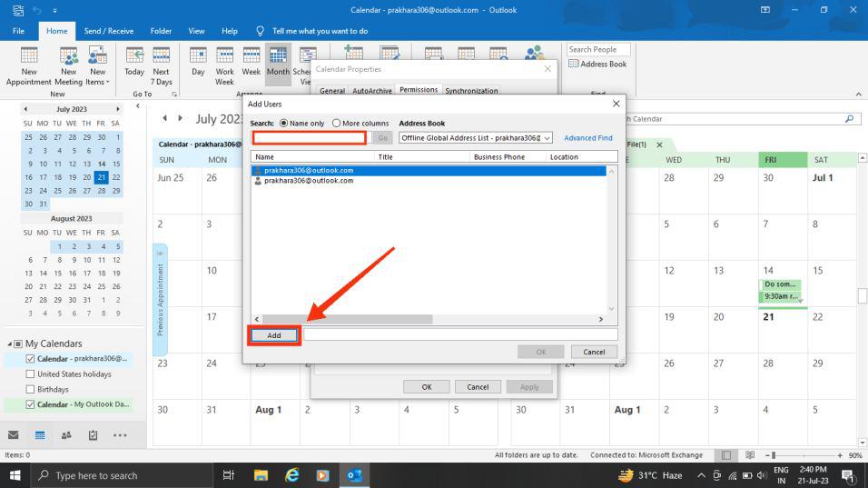Select the Name only radio button

[283, 123]
